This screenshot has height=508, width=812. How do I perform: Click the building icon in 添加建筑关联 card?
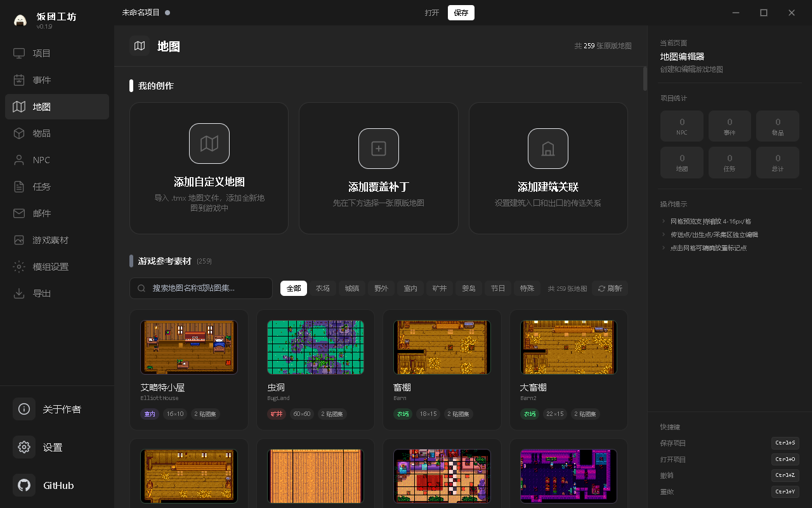point(548,149)
